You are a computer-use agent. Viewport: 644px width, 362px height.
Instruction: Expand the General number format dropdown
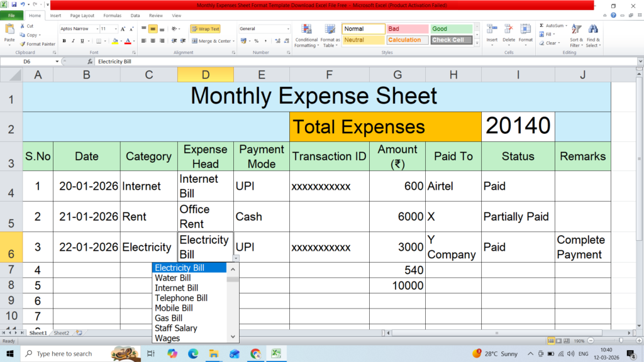288,29
